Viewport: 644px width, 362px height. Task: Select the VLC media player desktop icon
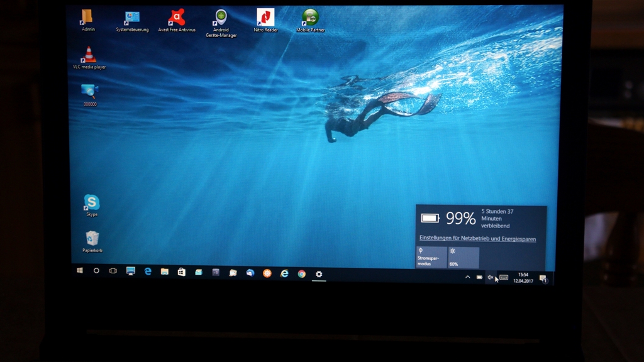click(x=89, y=57)
